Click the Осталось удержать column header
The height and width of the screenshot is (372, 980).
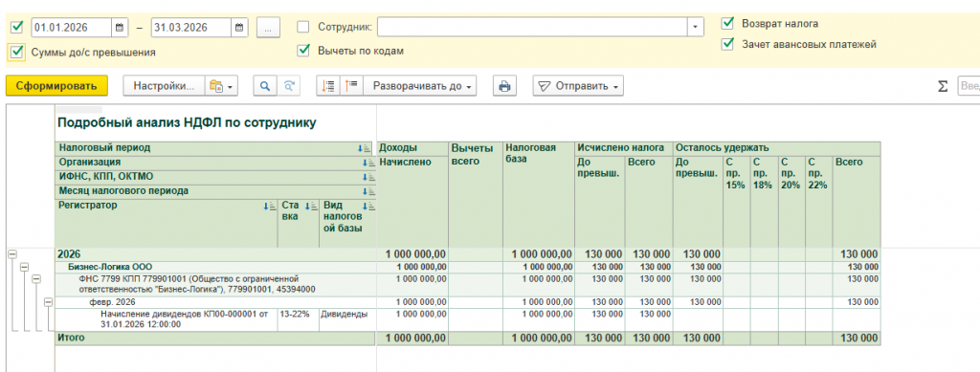pyautogui.click(x=776, y=148)
